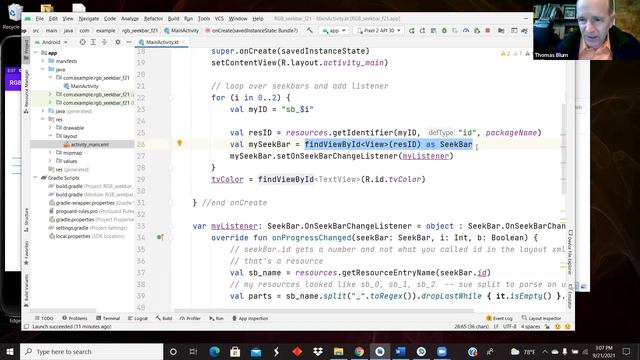The width and height of the screenshot is (640, 360).
Task: Open the Refactor menu
Action: point(153,19)
